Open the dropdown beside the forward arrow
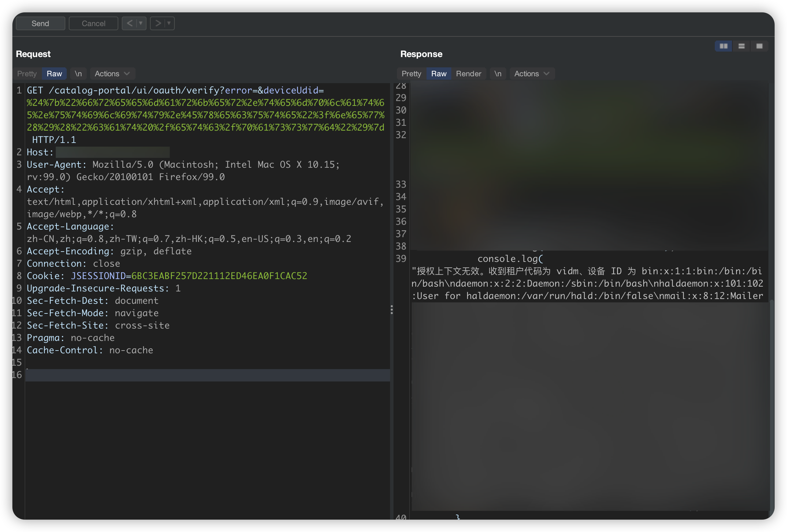Viewport: 787px width, 532px height. (x=169, y=23)
